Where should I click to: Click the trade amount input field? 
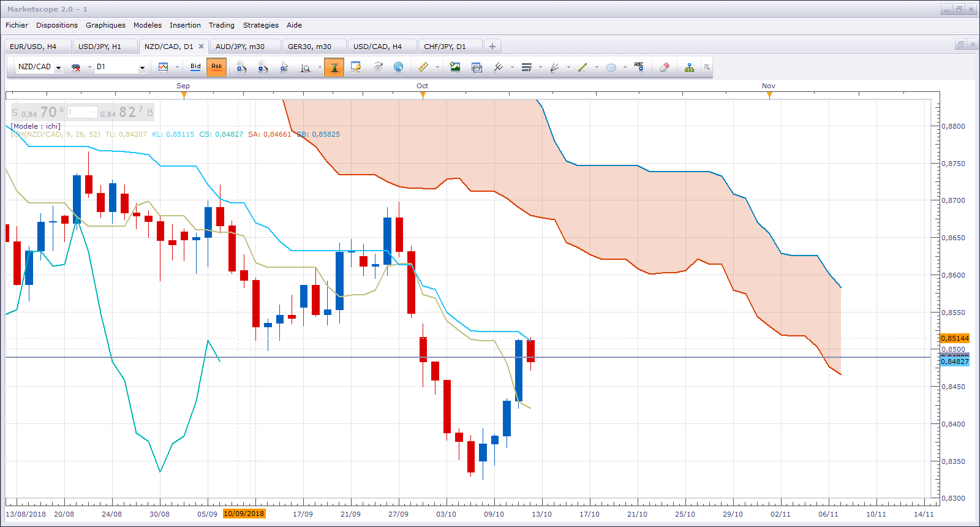coord(82,112)
